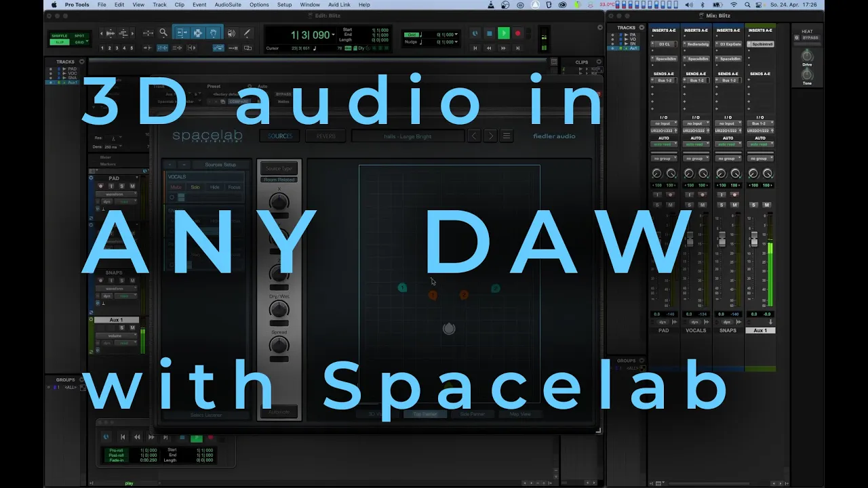
Task: Click the D3 ExpGate insert on the SNAPS channel
Action: 729,43
